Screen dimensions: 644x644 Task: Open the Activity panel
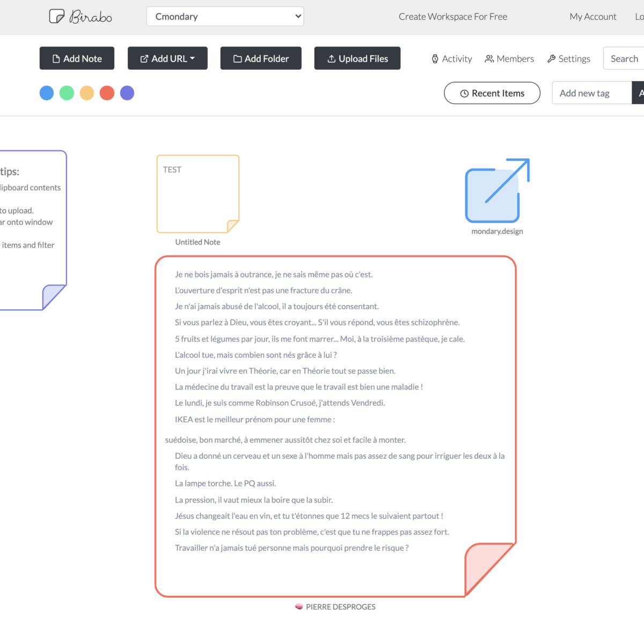click(x=451, y=58)
